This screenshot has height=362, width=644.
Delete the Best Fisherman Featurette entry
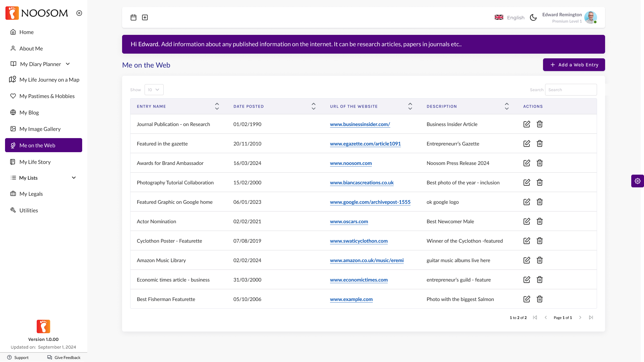coord(539,299)
